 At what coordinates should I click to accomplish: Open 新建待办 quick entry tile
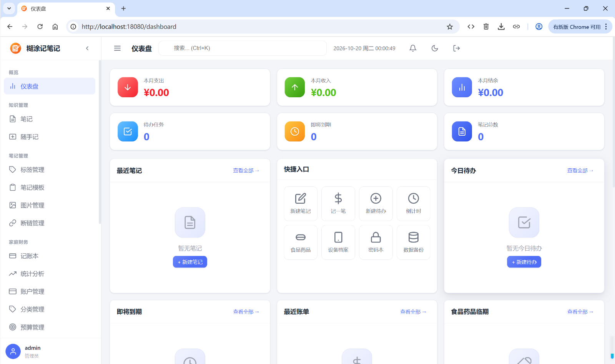pyautogui.click(x=376, y=204)
